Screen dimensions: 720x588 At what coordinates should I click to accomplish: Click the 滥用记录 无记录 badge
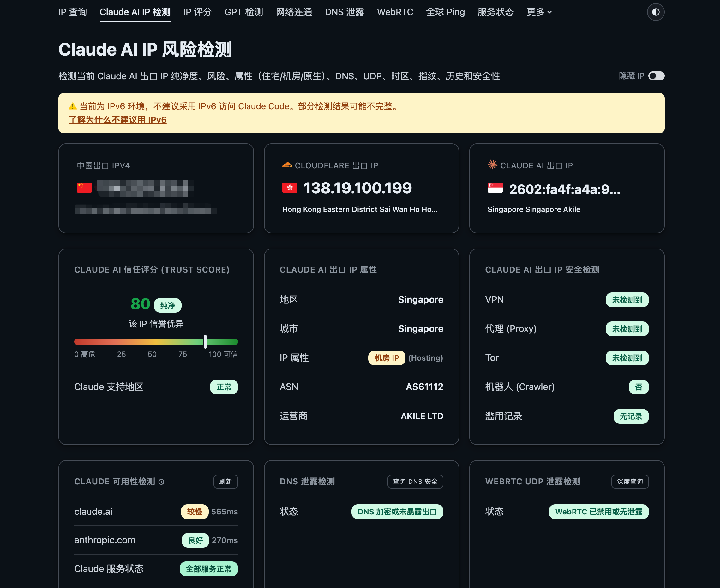click(x=631, y=416)
